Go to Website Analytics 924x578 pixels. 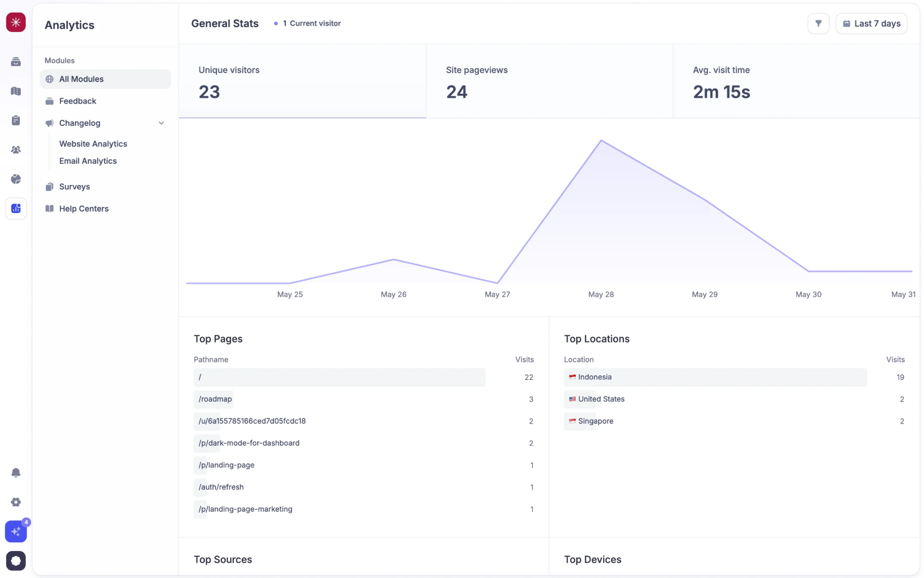(x=93, y=144)
